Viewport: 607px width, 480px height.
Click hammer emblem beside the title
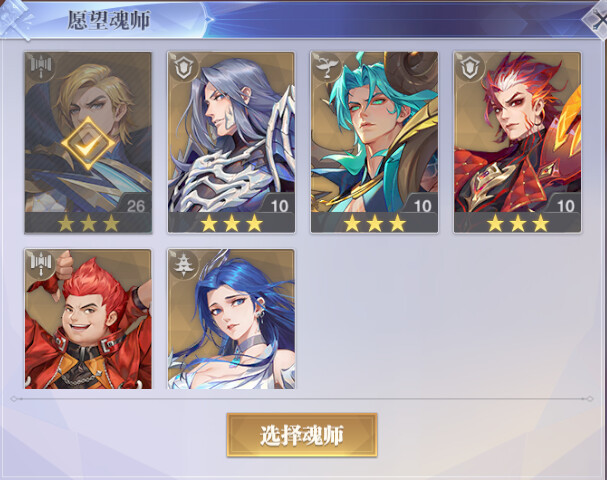pyautogui.click(x=15, y=20)
